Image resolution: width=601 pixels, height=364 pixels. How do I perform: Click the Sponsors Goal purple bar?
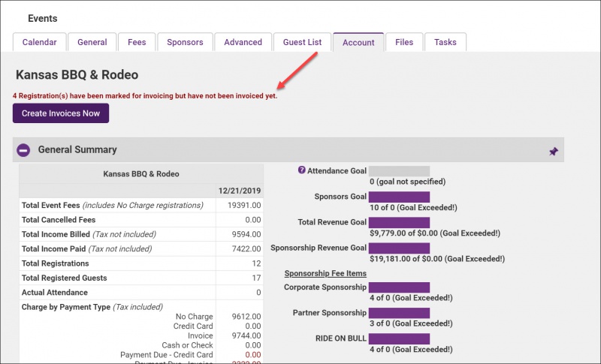399,197
